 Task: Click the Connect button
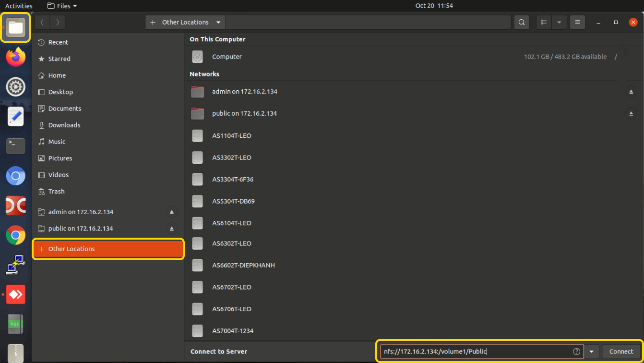pos(621,351)
